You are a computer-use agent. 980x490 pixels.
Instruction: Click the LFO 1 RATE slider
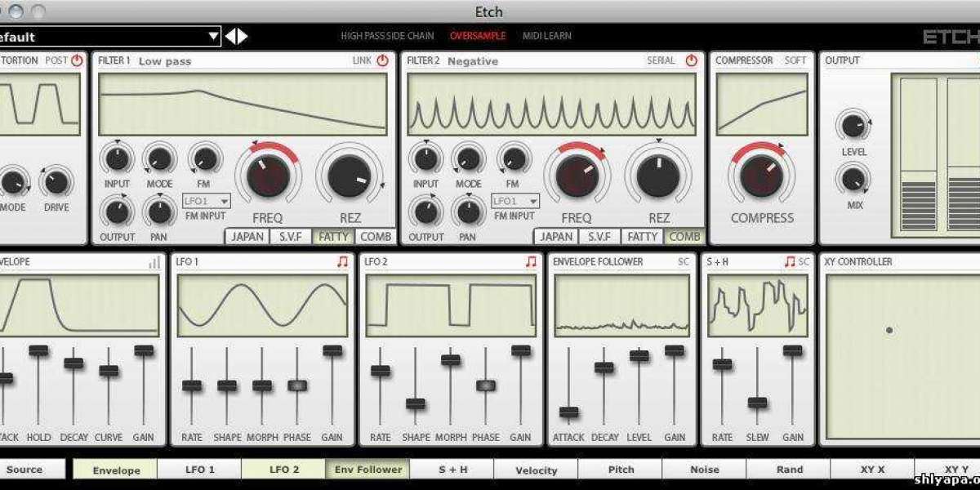[x=192, y=385]
